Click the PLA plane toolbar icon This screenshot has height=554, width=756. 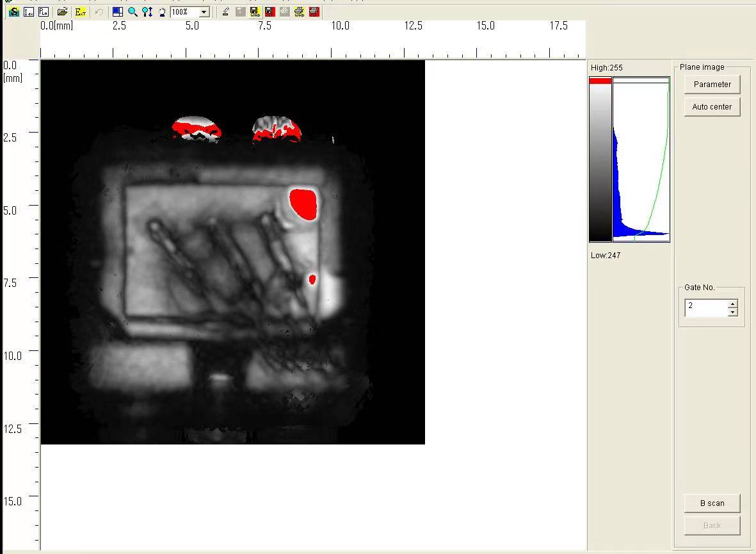point(43,12)
